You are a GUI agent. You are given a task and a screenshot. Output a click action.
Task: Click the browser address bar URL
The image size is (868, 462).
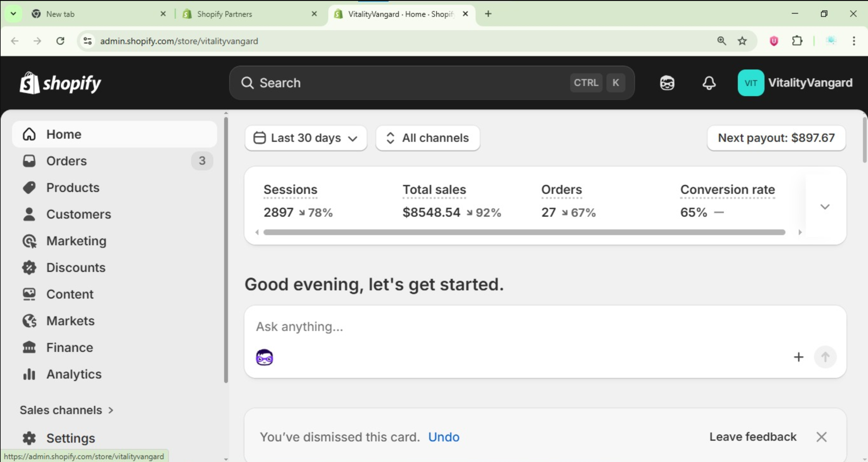179,41
